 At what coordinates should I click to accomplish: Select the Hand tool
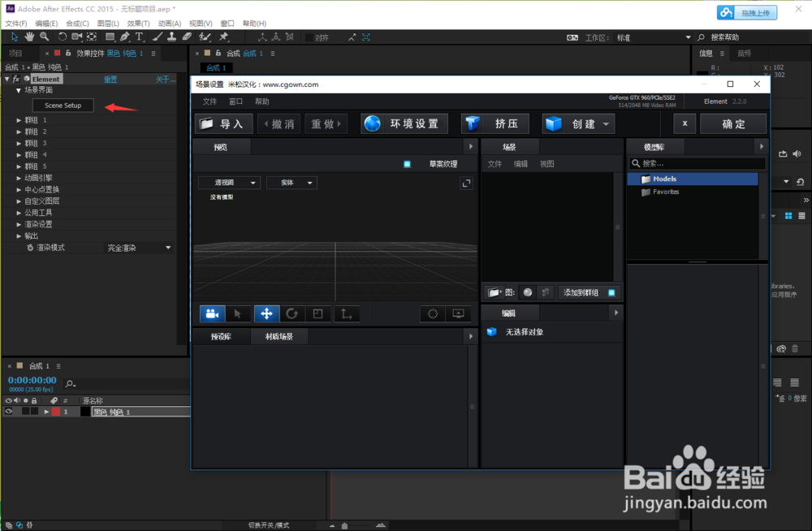29,37
